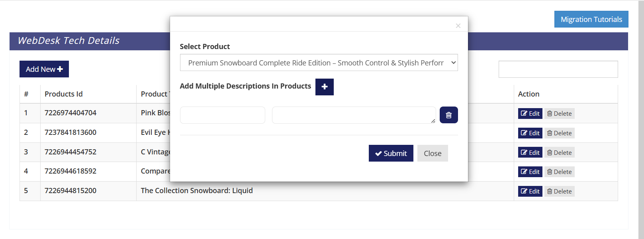Click the Add New button

44,69
